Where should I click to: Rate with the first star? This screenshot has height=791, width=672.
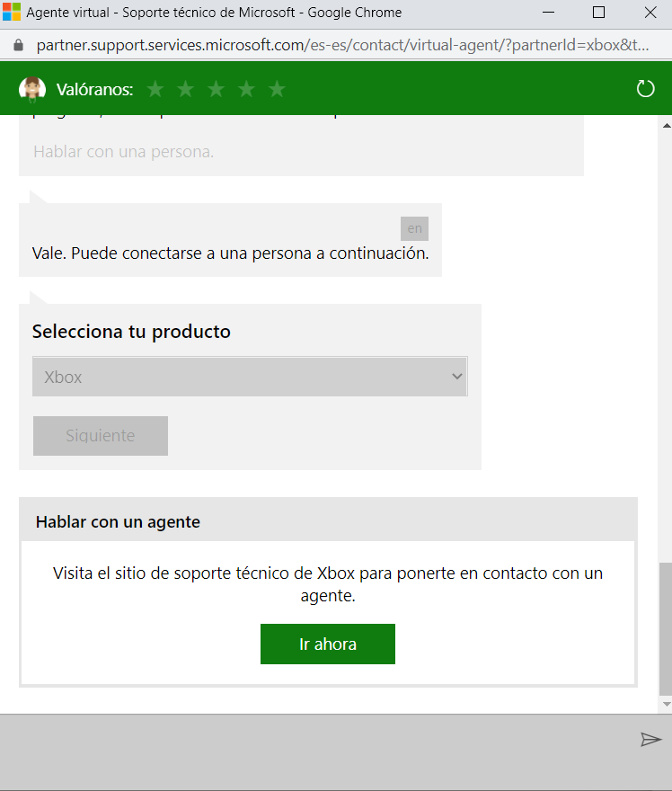[x=155, y=89]
